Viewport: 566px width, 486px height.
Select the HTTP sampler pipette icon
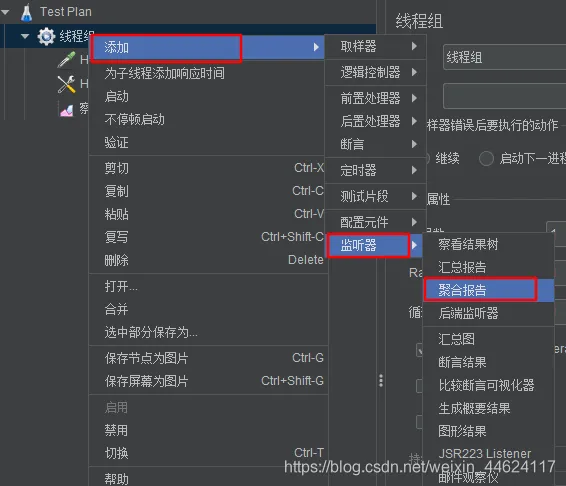66,60
